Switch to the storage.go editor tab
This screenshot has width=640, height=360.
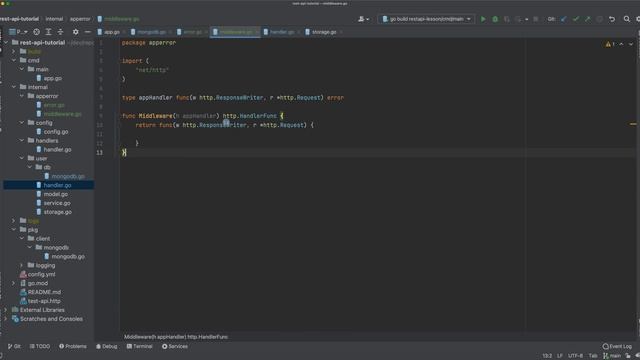tap(324, 32)
